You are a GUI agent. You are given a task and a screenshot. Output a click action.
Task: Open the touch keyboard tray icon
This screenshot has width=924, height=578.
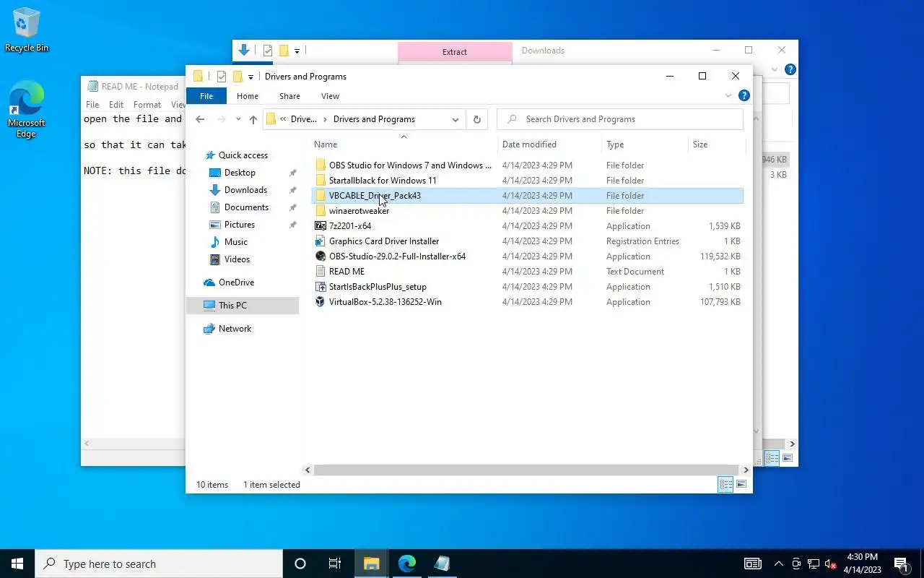coord(752,564)
